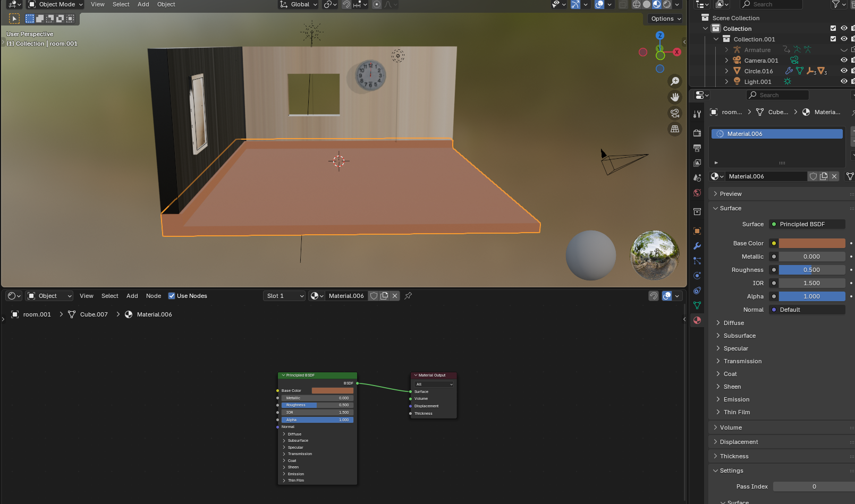The width and height of the screenshot is (855, 504).
Task: Open the Object Mode dropdown
Action: point(55,4)
